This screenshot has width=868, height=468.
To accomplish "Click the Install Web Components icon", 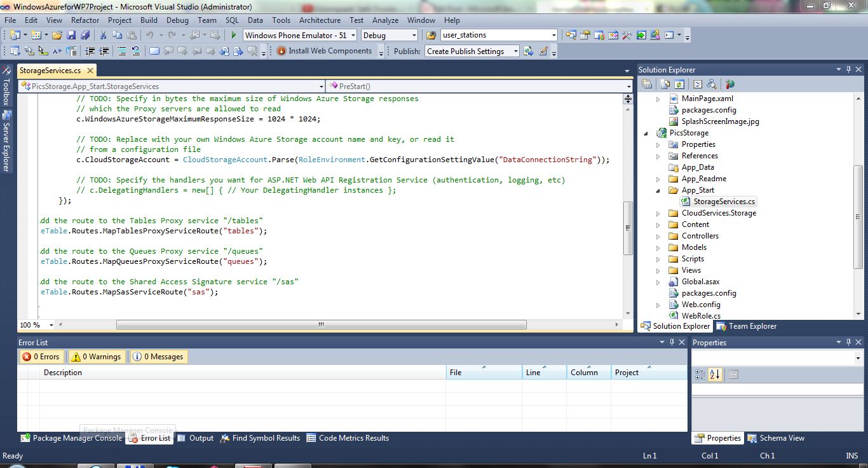I will [x=281, y=52].
